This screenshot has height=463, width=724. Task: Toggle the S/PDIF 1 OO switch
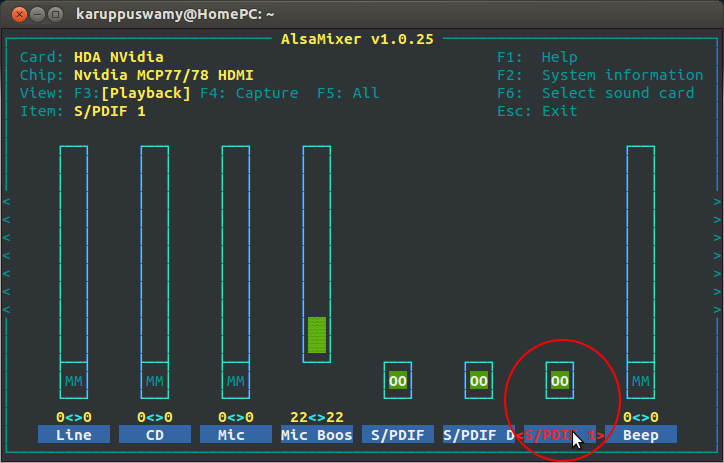(560, 381)
